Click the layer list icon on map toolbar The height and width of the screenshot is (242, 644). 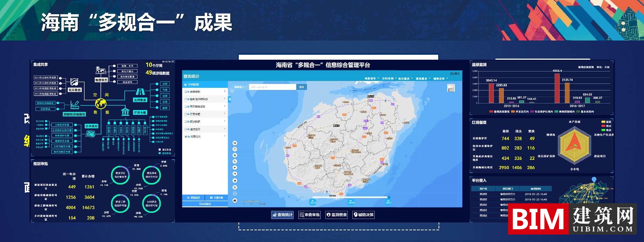(235, 143)
